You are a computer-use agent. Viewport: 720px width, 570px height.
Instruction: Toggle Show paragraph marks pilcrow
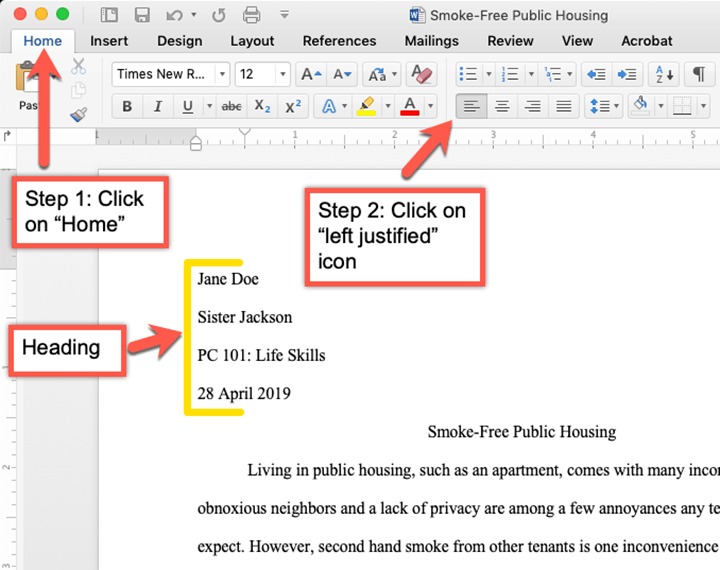(699, 74)
